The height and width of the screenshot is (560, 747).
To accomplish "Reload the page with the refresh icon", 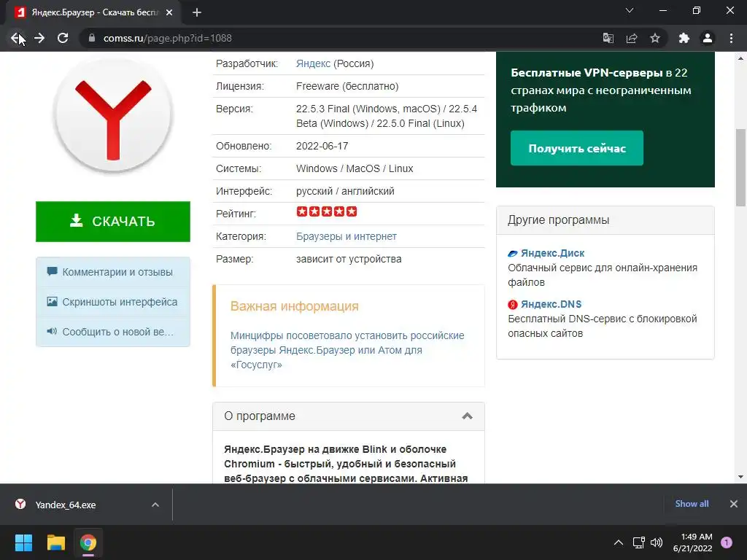I will [x=63, y=38].
